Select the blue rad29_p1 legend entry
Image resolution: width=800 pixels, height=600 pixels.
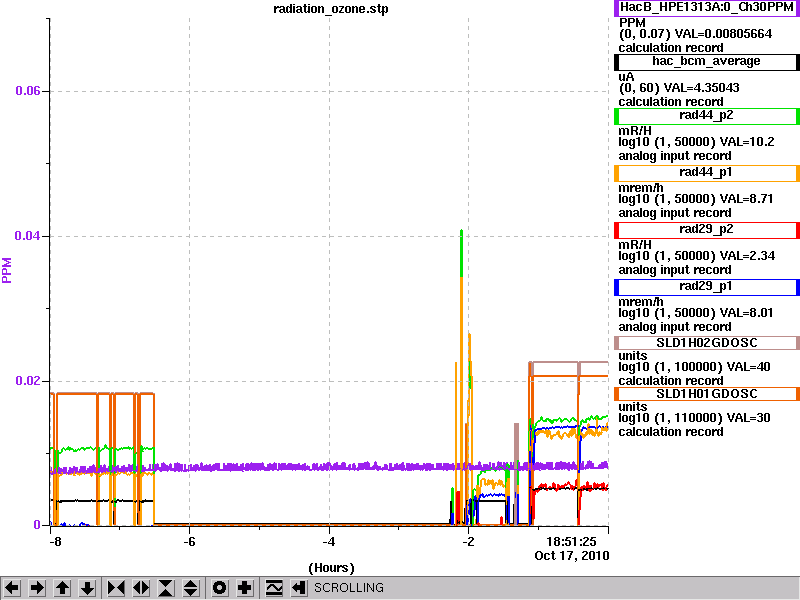coord(707,287)
